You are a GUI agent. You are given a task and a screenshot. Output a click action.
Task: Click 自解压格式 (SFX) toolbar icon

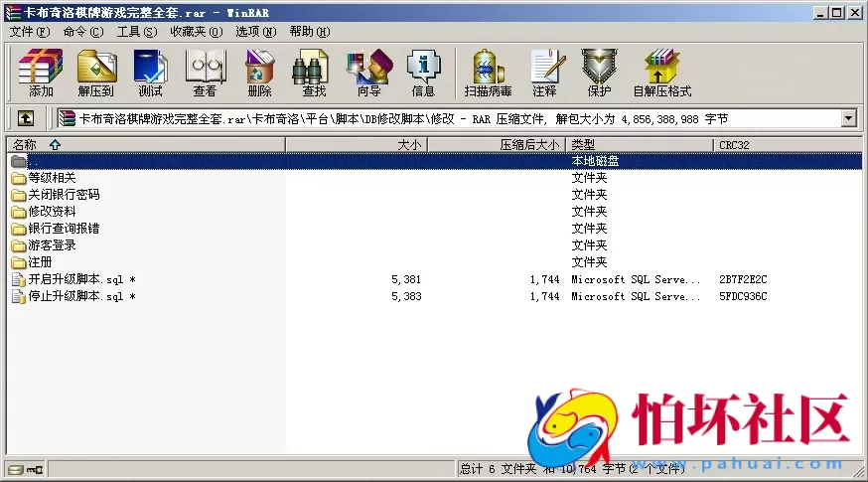662,73
